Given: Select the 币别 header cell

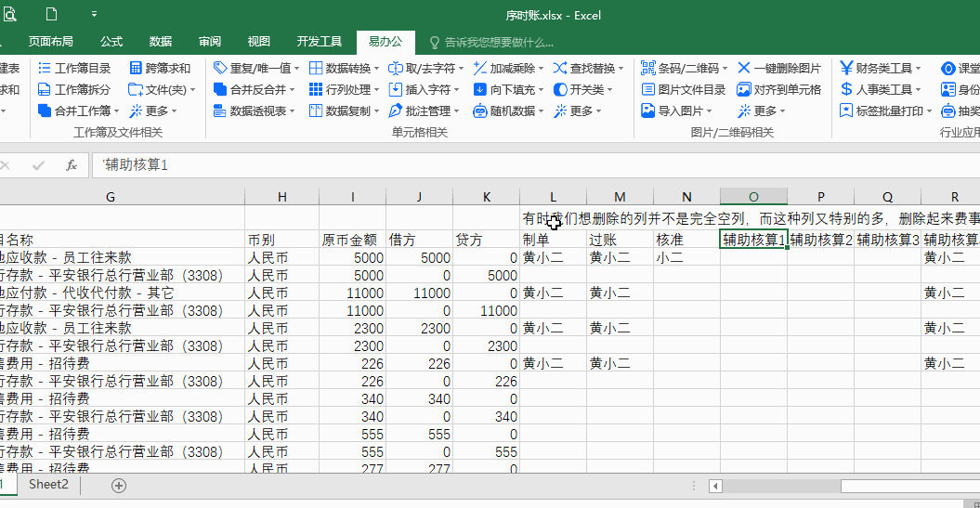Looking at the screenshot, I should 281,240.
